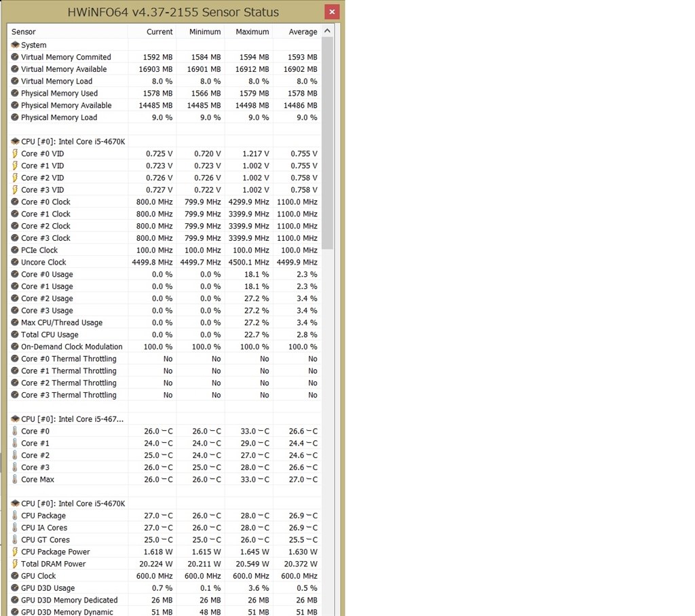The width and height of the screenshot is (695, 616).
Task: Click the icon beside Uncore Clock
Action: pyautogui.click(x=15, y=262)
